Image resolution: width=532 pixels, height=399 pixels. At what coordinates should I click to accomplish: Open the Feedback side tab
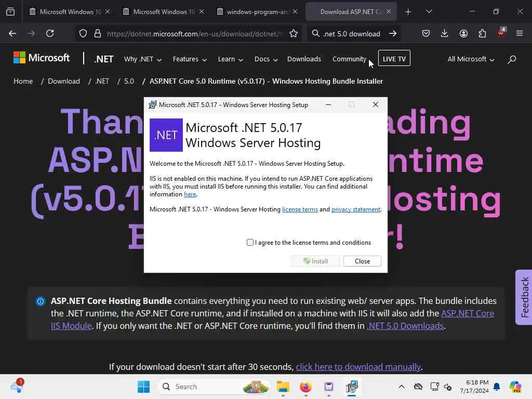524,297
